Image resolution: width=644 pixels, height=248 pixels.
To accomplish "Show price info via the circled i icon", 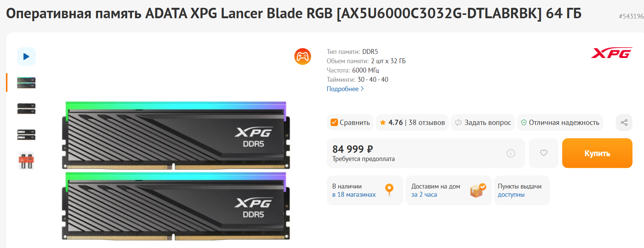I will (x=511, y=153).
